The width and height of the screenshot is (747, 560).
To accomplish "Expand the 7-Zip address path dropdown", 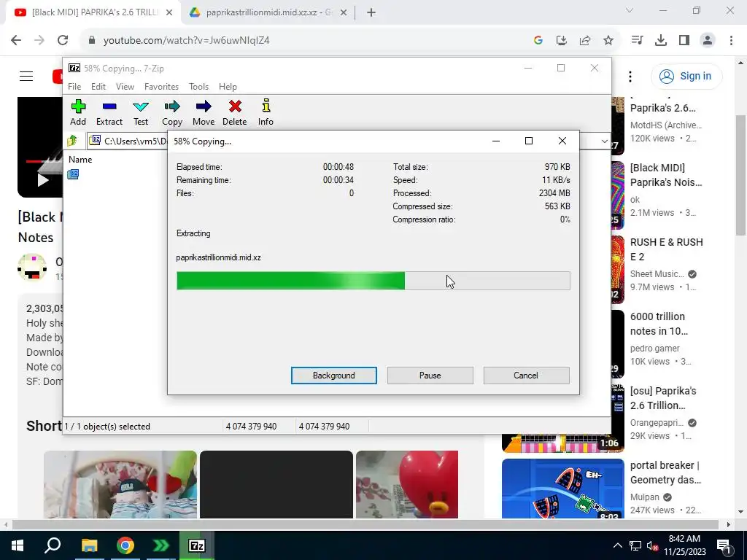I will (x=604, y=141).
